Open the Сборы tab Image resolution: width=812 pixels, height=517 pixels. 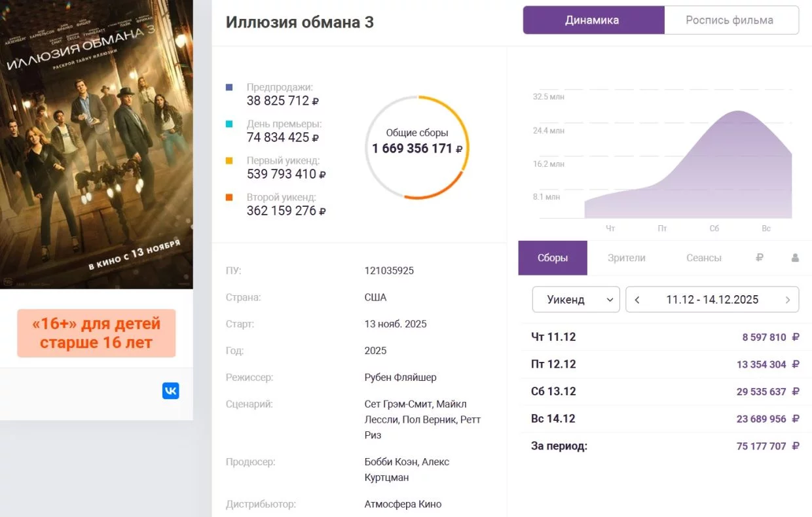[553, 258]
